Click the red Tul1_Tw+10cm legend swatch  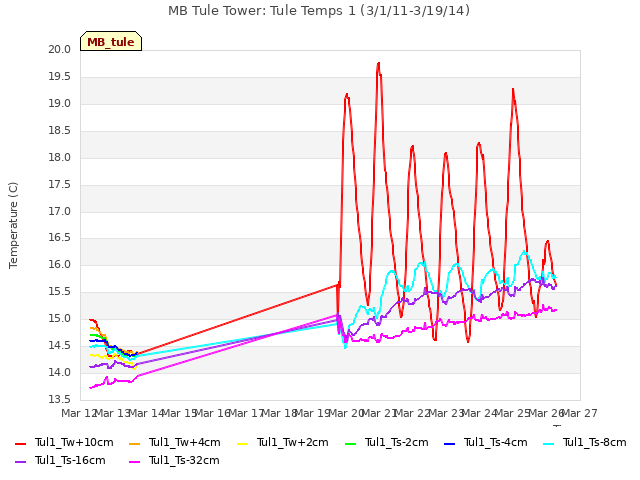pos(20,444)
